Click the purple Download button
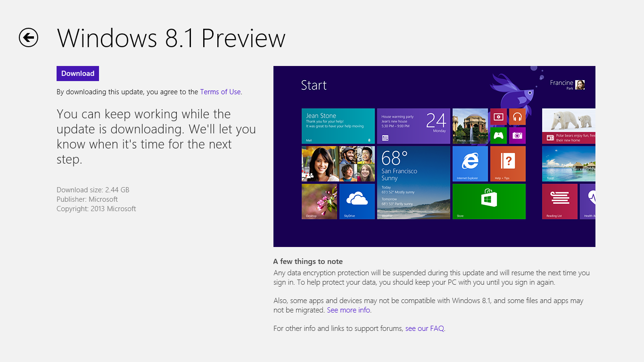 tap(78, 74)
